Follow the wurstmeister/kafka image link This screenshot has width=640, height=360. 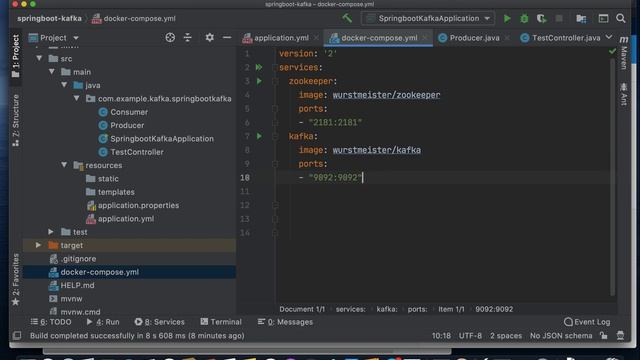pos(376,150)
